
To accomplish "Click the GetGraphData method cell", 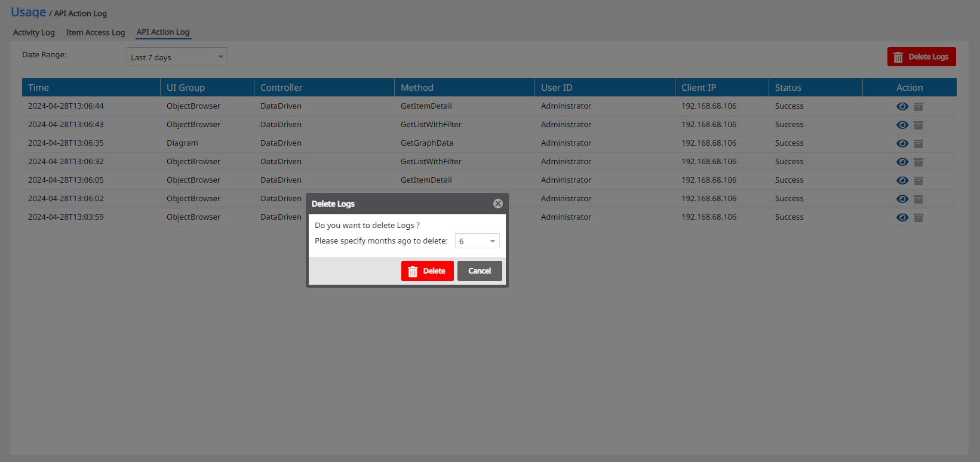I will point(427,143).
